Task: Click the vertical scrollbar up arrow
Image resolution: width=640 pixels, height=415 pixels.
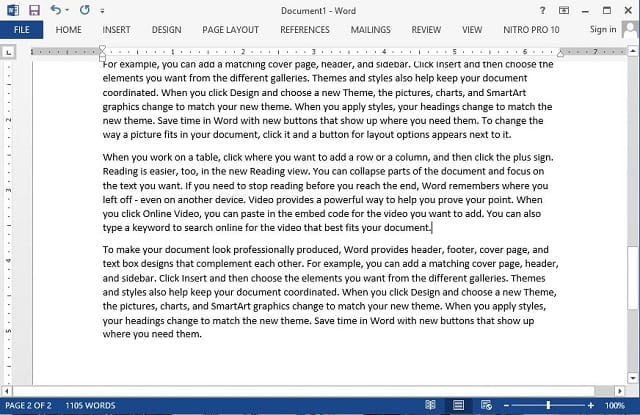Action: tap(633, 51)
